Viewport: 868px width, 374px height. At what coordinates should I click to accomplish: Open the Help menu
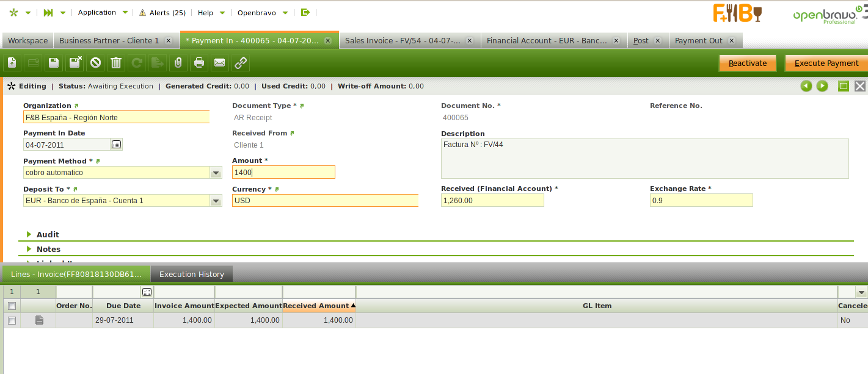212,12
